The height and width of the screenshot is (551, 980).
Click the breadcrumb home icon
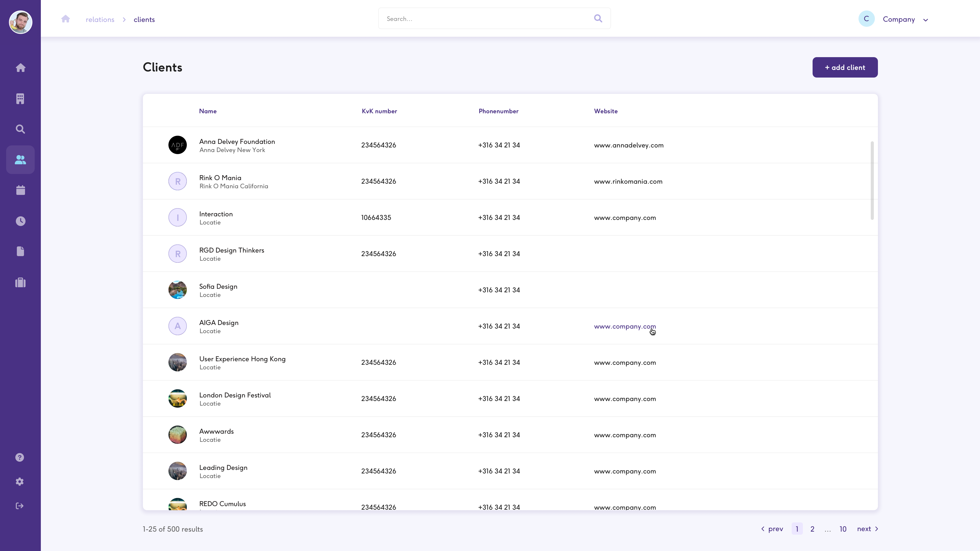click(x=65, y=19)
